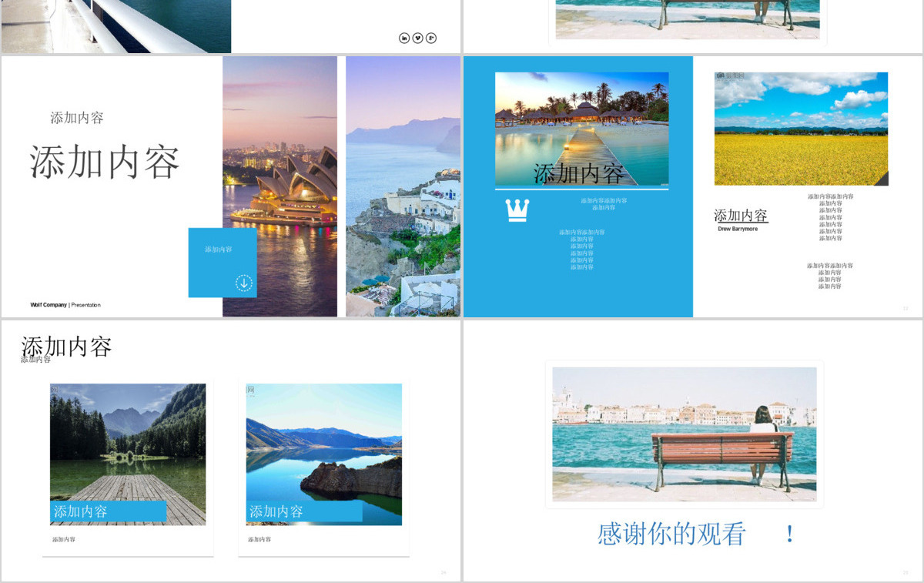Image resolution: width=924 pixels, height=583 pixels.
Task: Select the Santorini cliffside village photo
Action: click(403, 186)
